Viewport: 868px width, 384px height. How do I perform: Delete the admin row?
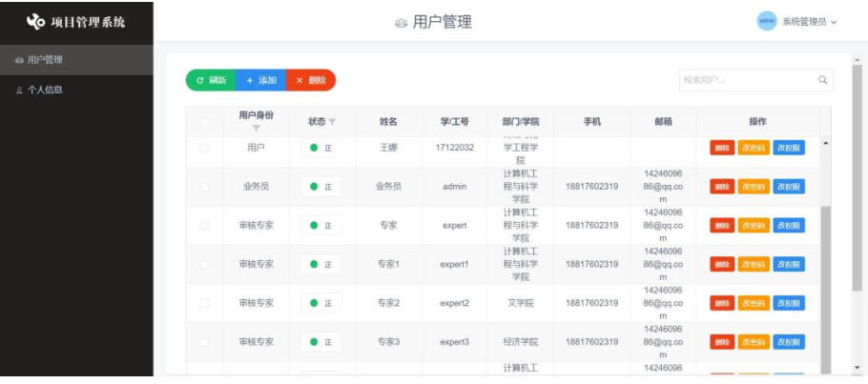(722, 187)
